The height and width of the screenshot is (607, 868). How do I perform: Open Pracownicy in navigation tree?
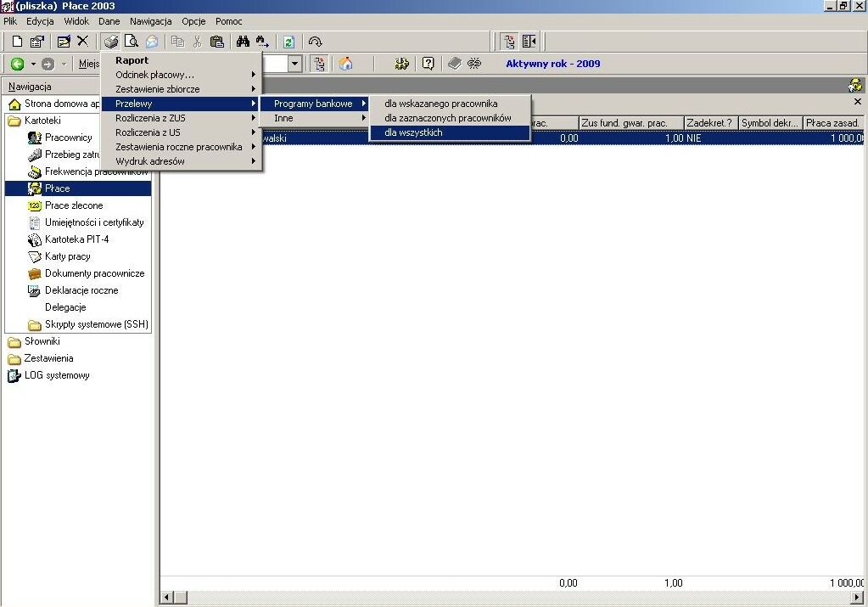click(x=59, y=138)
